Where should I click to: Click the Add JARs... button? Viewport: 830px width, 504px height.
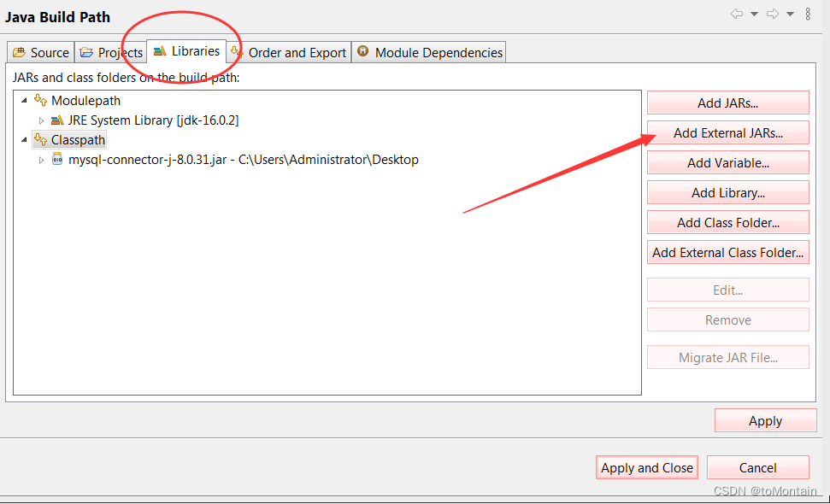pyautogui.click(x=727, y=103)
